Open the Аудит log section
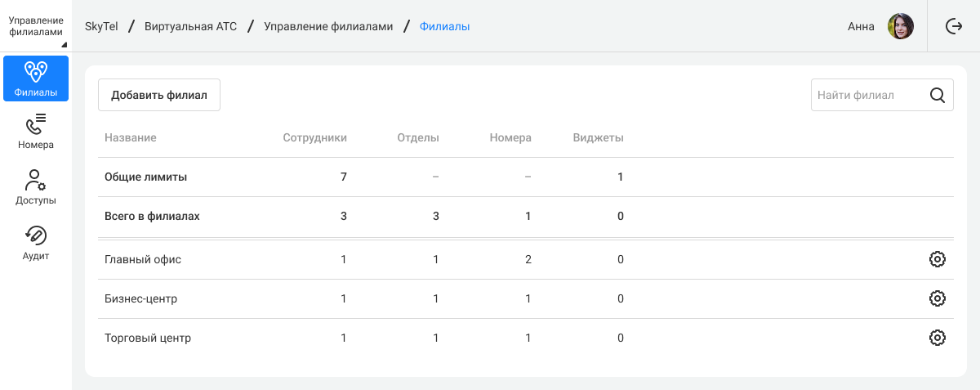 coord(36,243)
